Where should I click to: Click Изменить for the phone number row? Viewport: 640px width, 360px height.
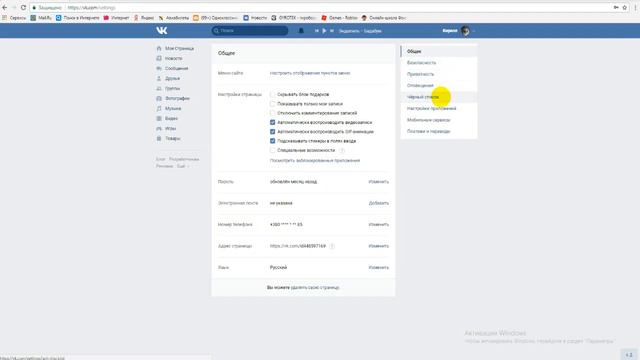[378, 224]
